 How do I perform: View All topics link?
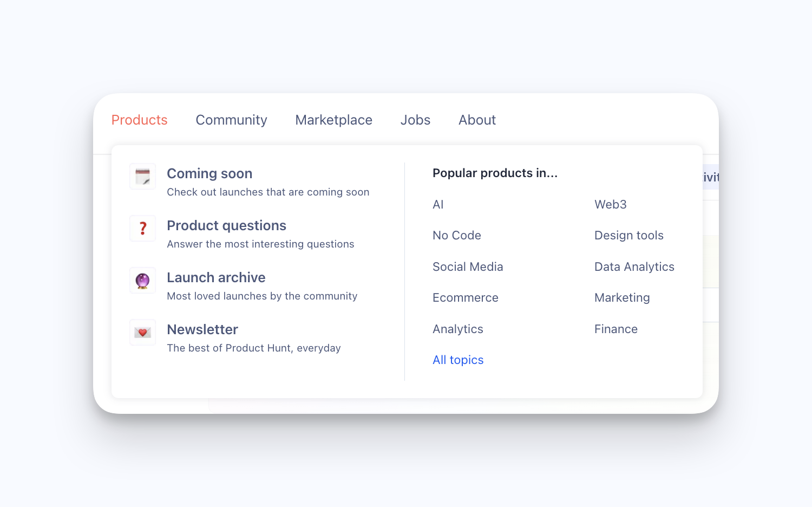(458, 360)
